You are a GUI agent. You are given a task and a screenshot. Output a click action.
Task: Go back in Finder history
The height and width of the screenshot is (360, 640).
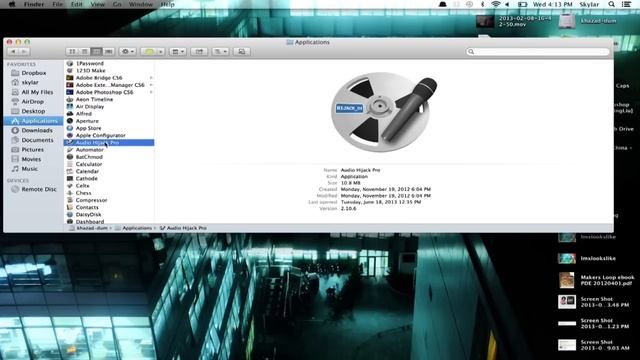(13, 51)
